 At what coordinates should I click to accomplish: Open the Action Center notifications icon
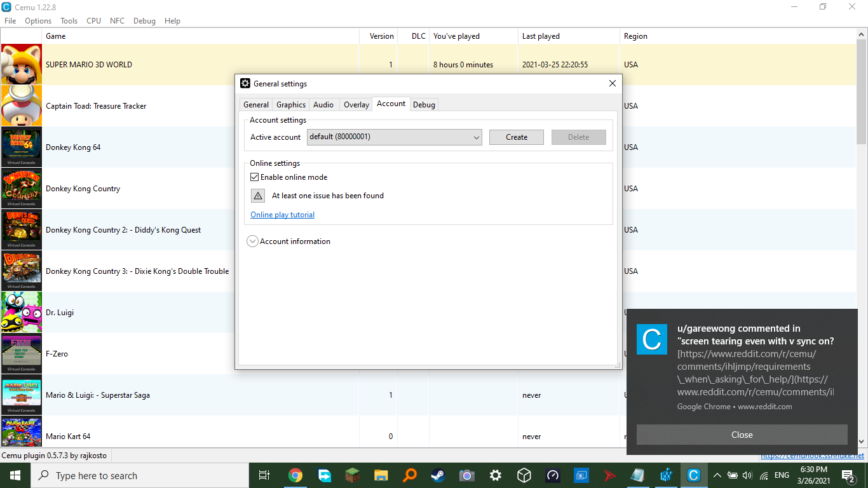(x=848, y=475)
